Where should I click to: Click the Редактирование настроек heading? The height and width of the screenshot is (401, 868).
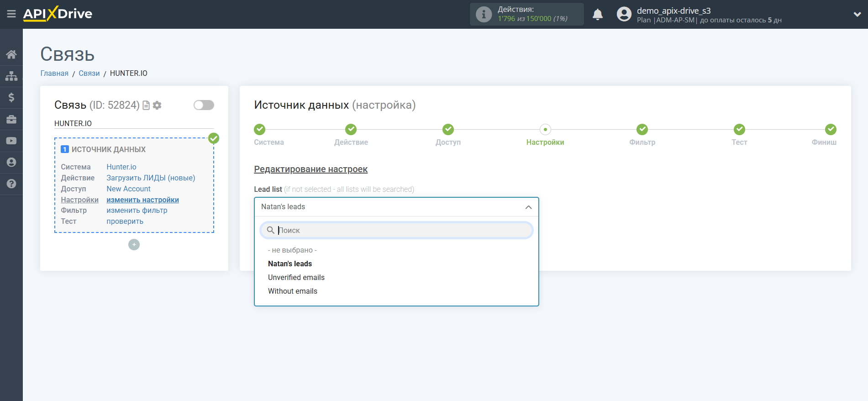310,169
